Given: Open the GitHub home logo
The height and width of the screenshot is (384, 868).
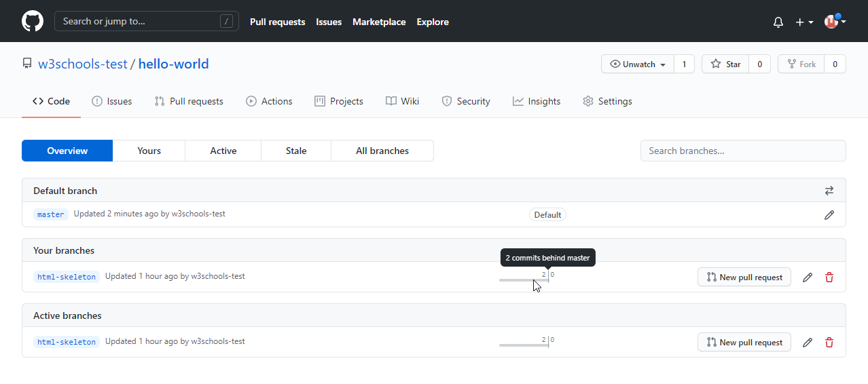Looking at the screenshot, I should click(33, 21).
